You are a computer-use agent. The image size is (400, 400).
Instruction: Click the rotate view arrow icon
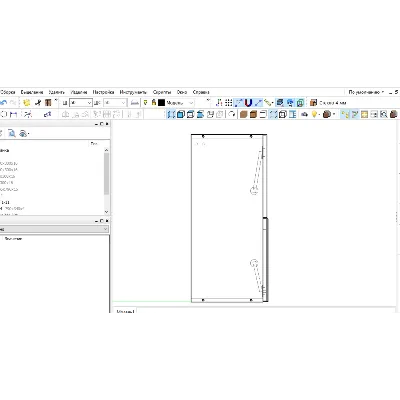[231, 114]
